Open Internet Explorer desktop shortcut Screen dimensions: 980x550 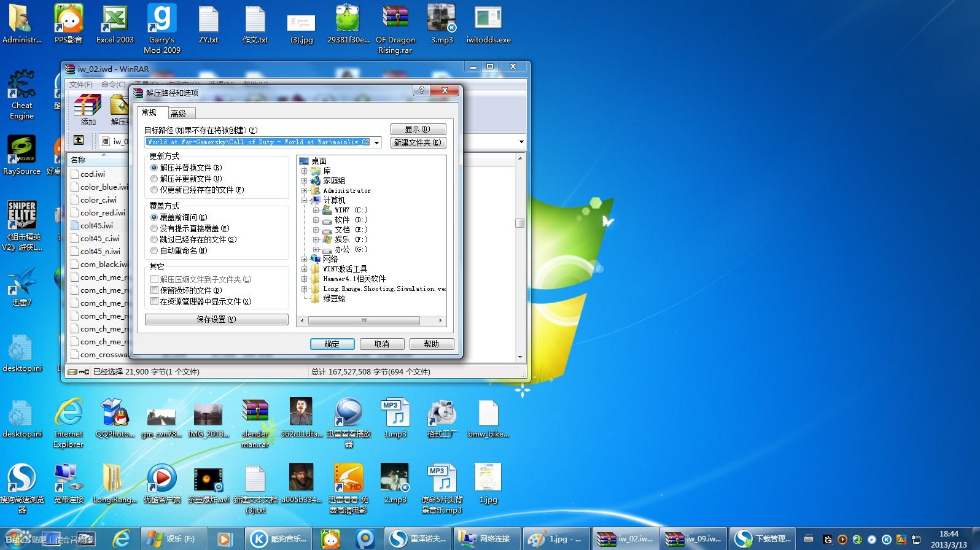click(68, 423)
